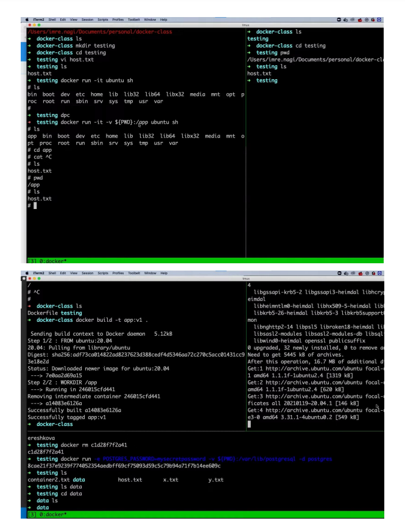
Task: Click the 'Dockerfile testing' listing line
Action: 55,313
